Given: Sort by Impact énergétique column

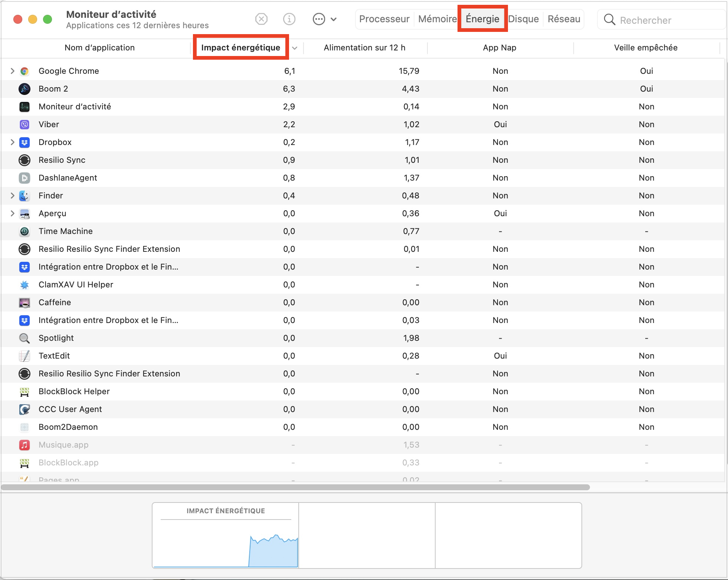Looking at the screenshot, I should [x=240, y=48].
